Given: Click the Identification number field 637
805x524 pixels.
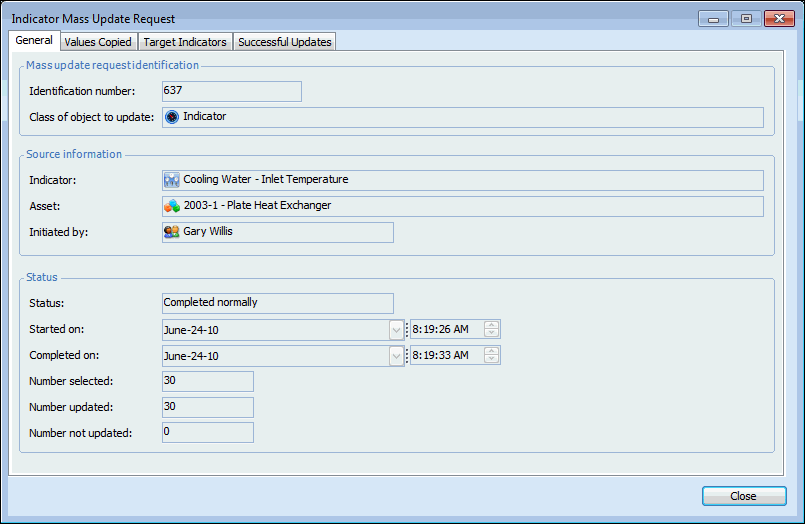Looking at the screenshot, I should click(x=232, y=91).
